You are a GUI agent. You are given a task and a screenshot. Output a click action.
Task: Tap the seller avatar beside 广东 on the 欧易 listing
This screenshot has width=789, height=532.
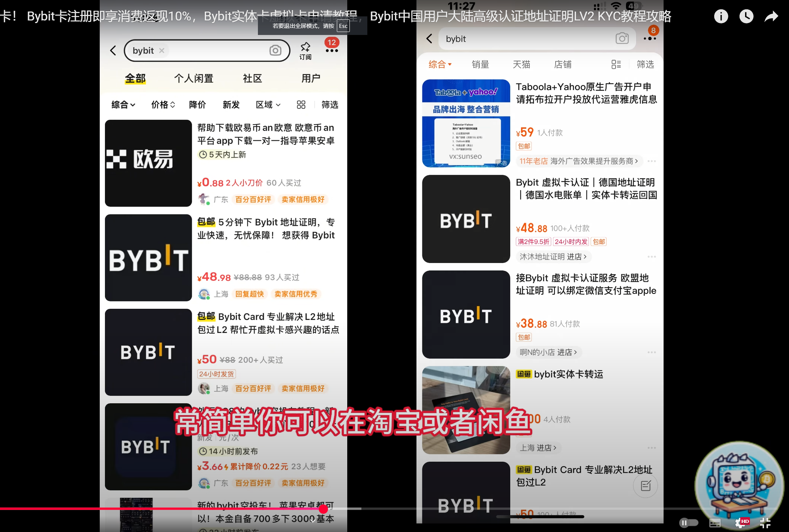(204, 199)
